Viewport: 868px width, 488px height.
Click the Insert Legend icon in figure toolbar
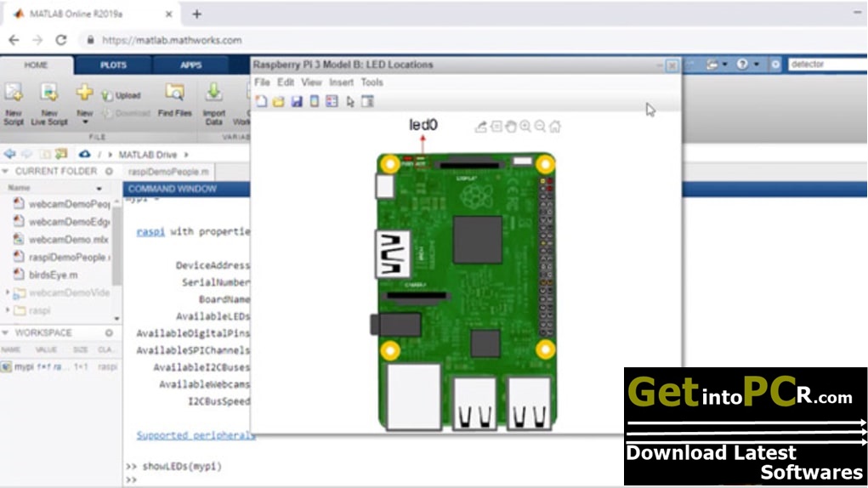tap(332, 101)
